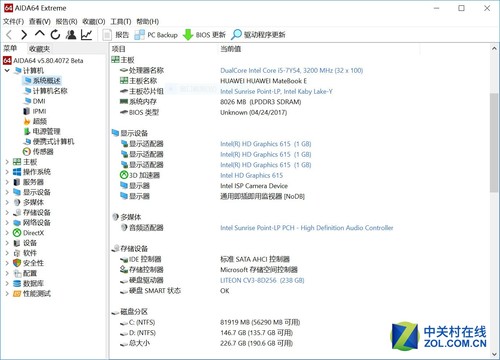Expand the 操作系统 tree node

coord(7,172)
